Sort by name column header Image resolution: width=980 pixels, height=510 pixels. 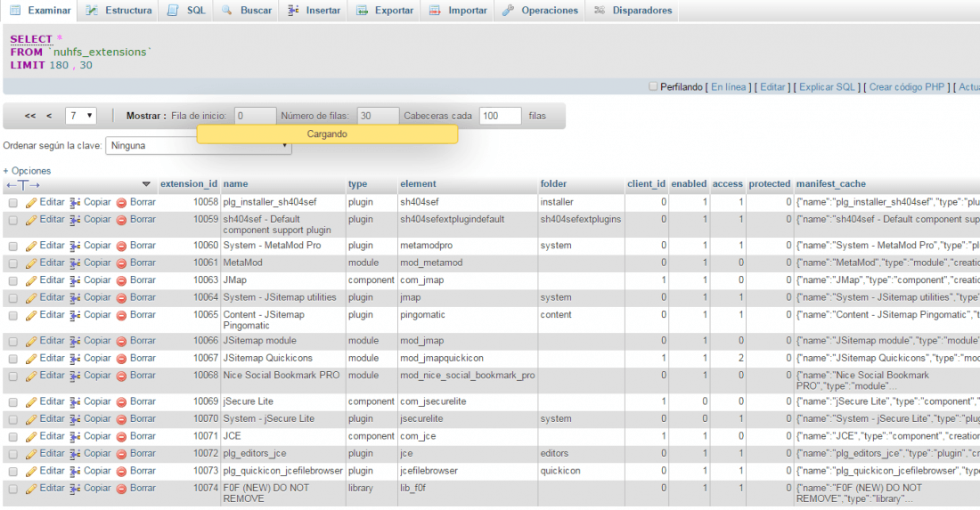235,184
